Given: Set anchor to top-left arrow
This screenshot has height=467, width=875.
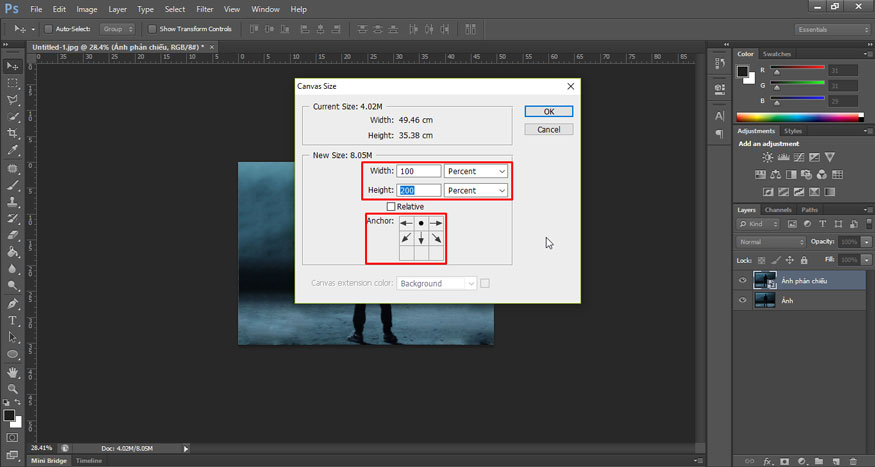Looking at the screenshot, I should click(406, 223).
